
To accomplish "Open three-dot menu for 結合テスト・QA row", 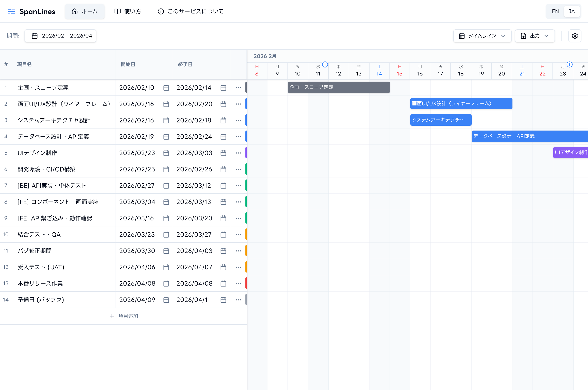I will [238, 234].
